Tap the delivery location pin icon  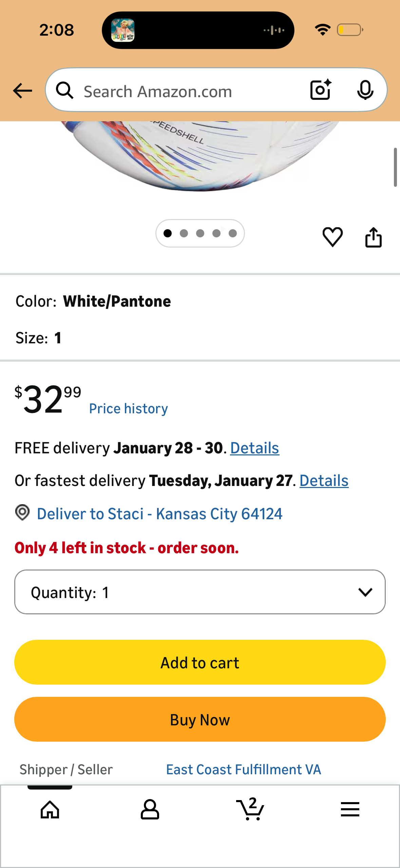(x=22, y=512)
